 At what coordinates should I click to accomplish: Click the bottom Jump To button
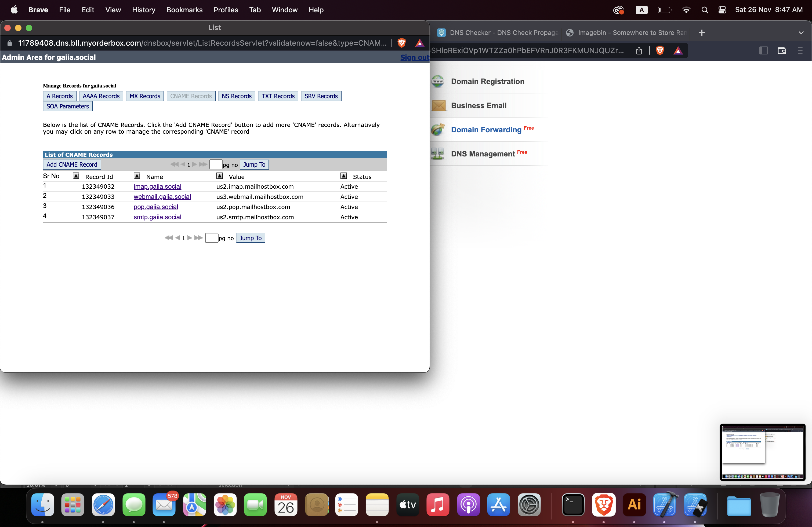(251, 238)
